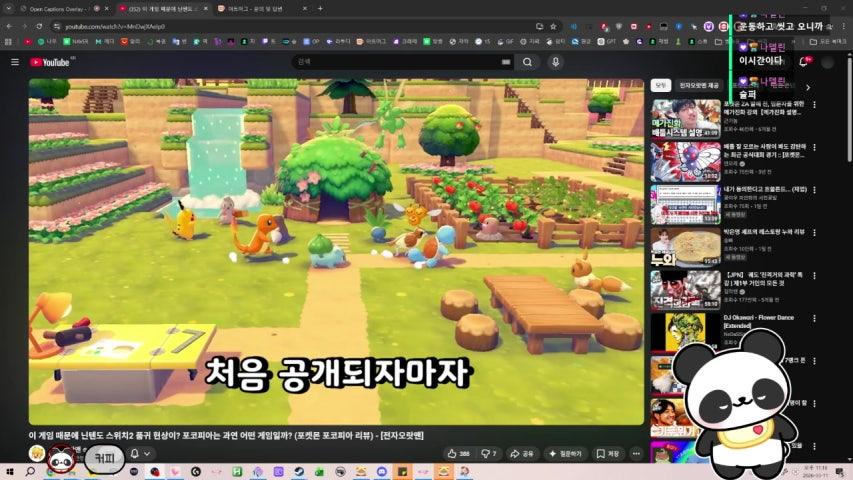Image resolution: width=853 pixels, height=480 pixels.
Task: Dislike the video with thumbs-down button
Action: pos(488,453)
